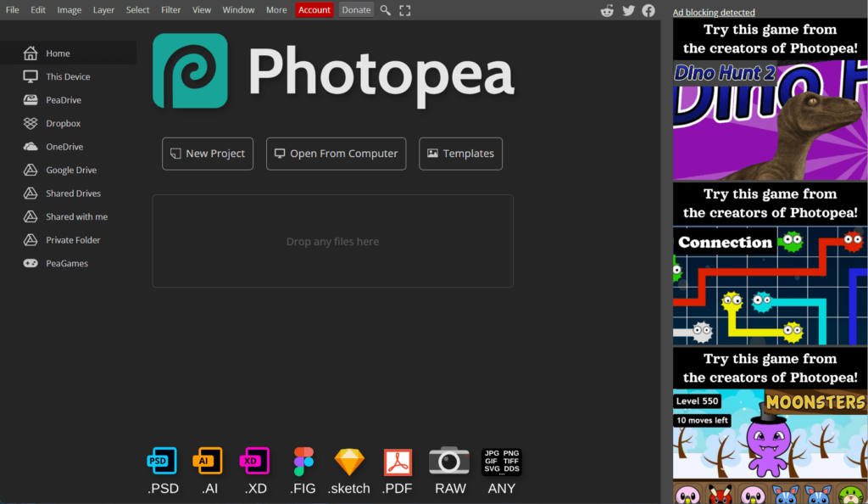Click the .FIG Figma format icon
Image resolution: width=868 pixels, height=504 pixels.
tap(303, 462)
